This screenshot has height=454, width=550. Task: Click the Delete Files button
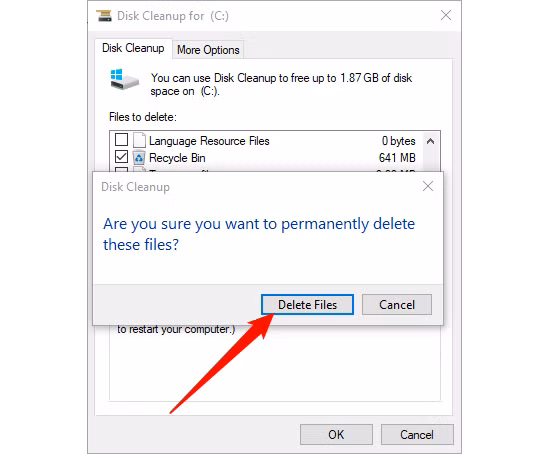(307, 305)
